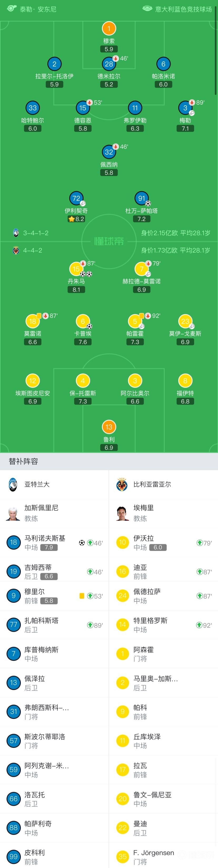Open coach 加斯佩里尼 photo

pos(13,513)
